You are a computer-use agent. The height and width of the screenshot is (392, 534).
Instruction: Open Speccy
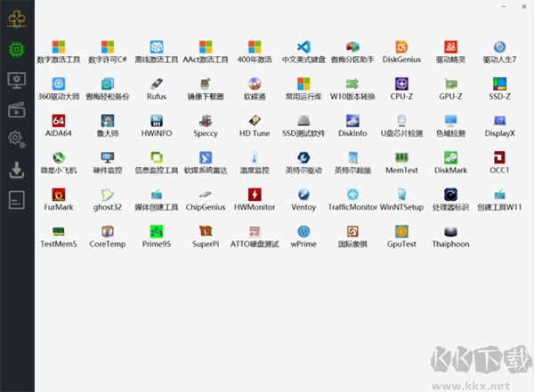click(x=206, y=126)
